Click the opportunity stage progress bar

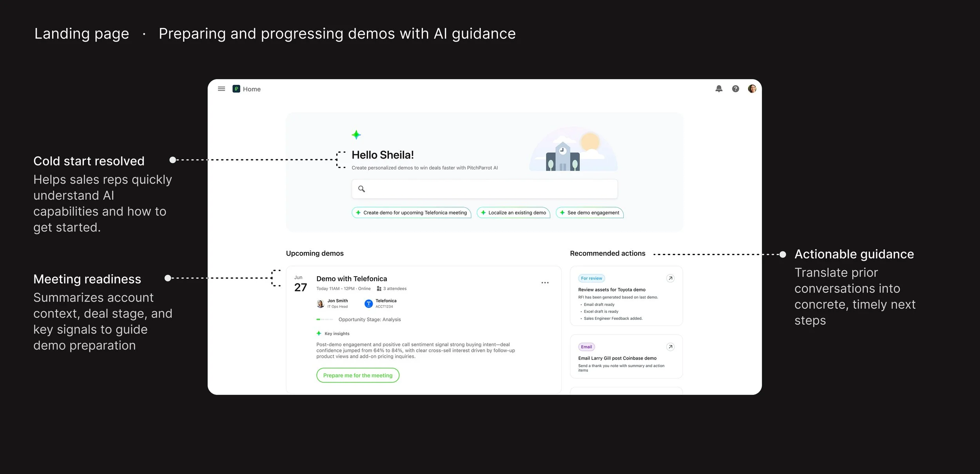(x=325, y=320)
